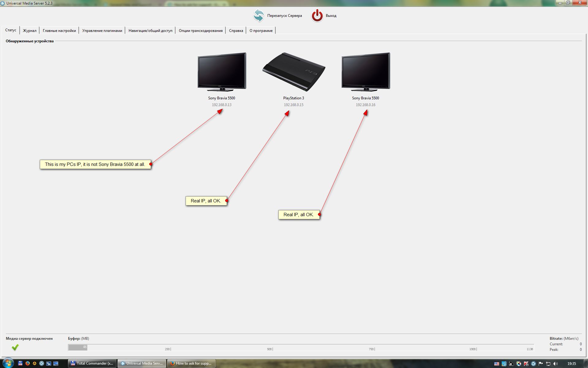
Task: Open the Статус tab
Action: click(x=11, y=30)
